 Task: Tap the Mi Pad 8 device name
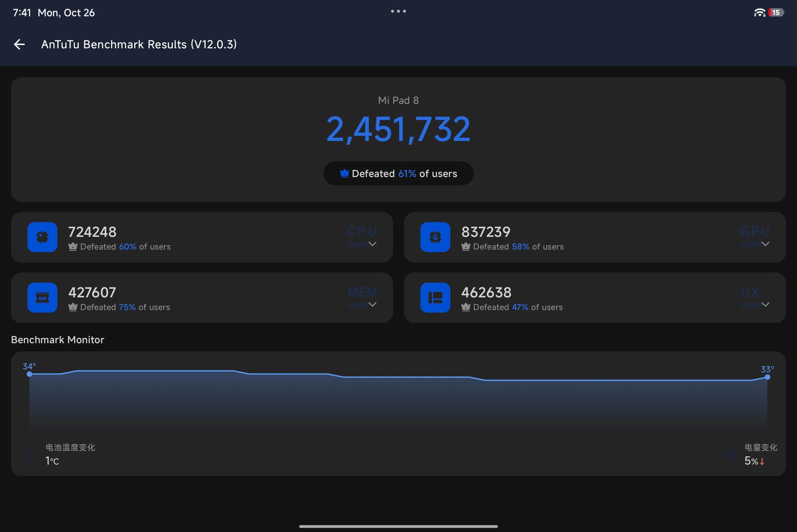pos(398,100)
